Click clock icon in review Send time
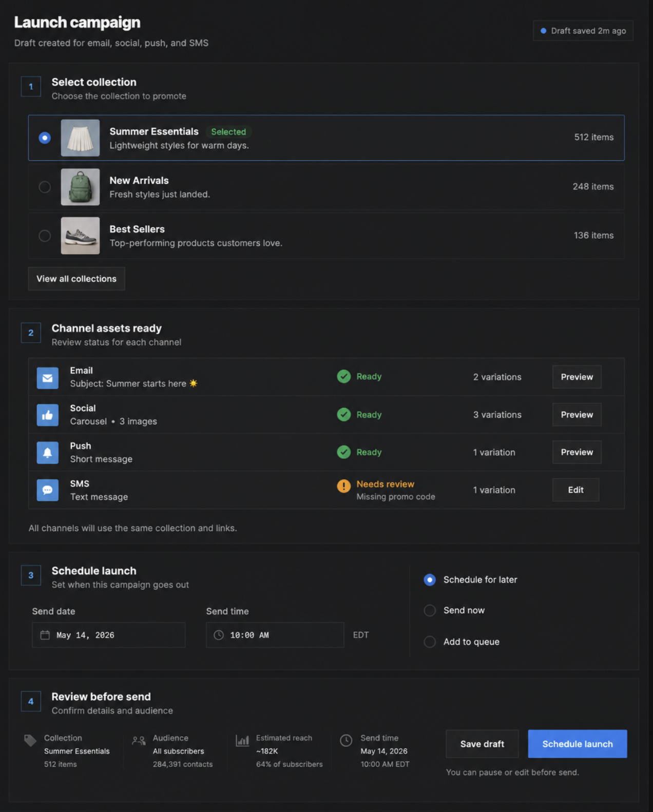The image size is (653, 812). point(346,740)
